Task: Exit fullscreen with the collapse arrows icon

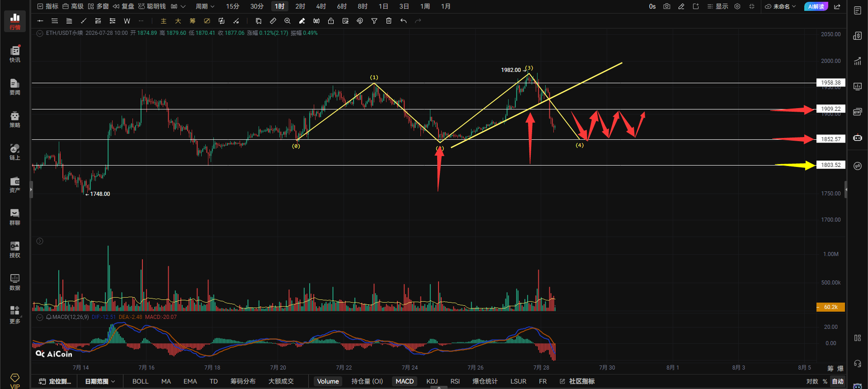Action: click(752, 6)
